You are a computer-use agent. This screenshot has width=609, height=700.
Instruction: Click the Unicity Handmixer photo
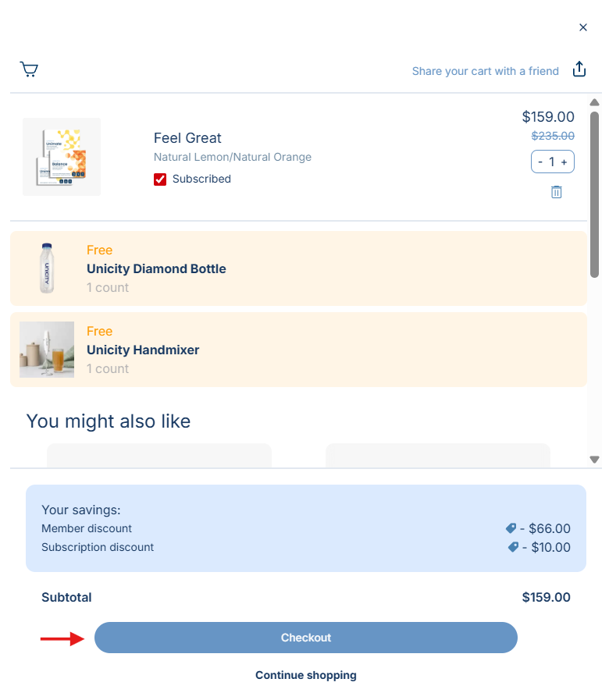coord(47,350)
